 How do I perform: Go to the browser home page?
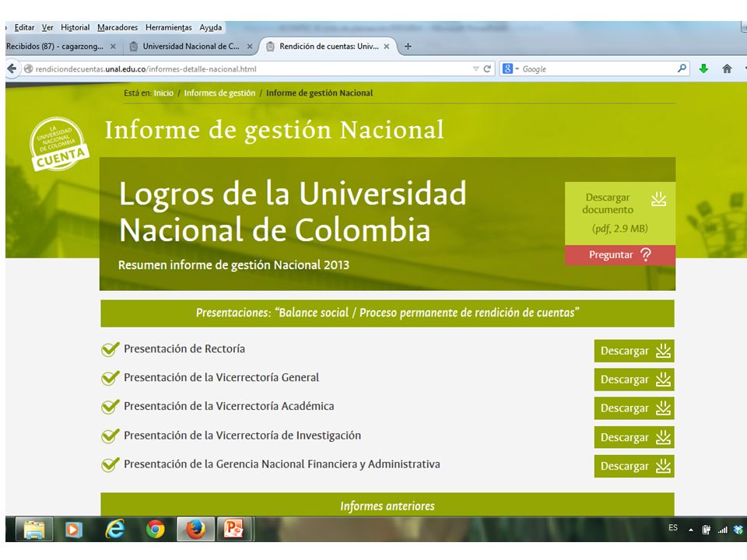[727, 69]
